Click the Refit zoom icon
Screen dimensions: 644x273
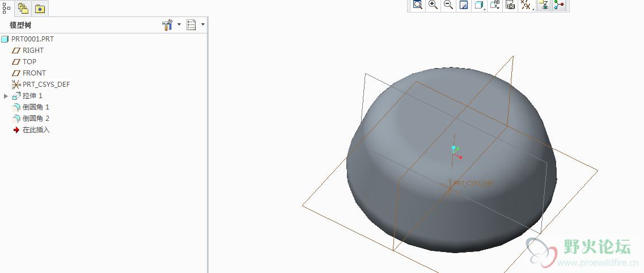(418, 5)
